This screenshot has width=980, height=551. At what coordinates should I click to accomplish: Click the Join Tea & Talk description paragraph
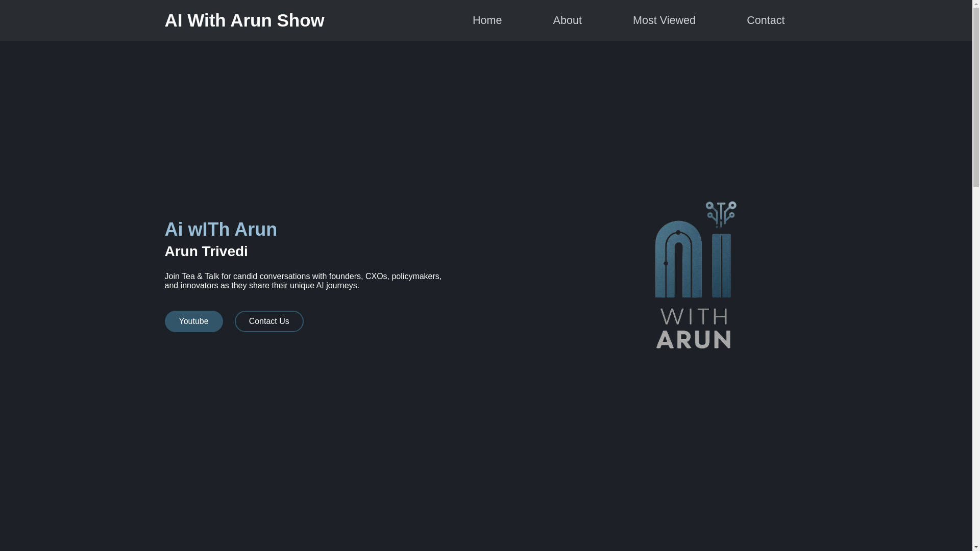(303, 281)
